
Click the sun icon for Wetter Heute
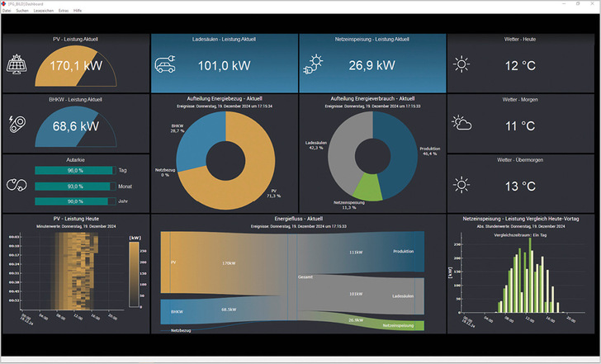point(462,64)
